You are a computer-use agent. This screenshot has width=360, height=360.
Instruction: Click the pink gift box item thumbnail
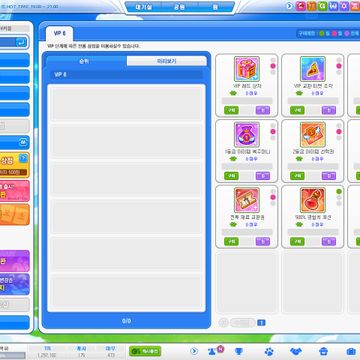click(x=247, y=69)
